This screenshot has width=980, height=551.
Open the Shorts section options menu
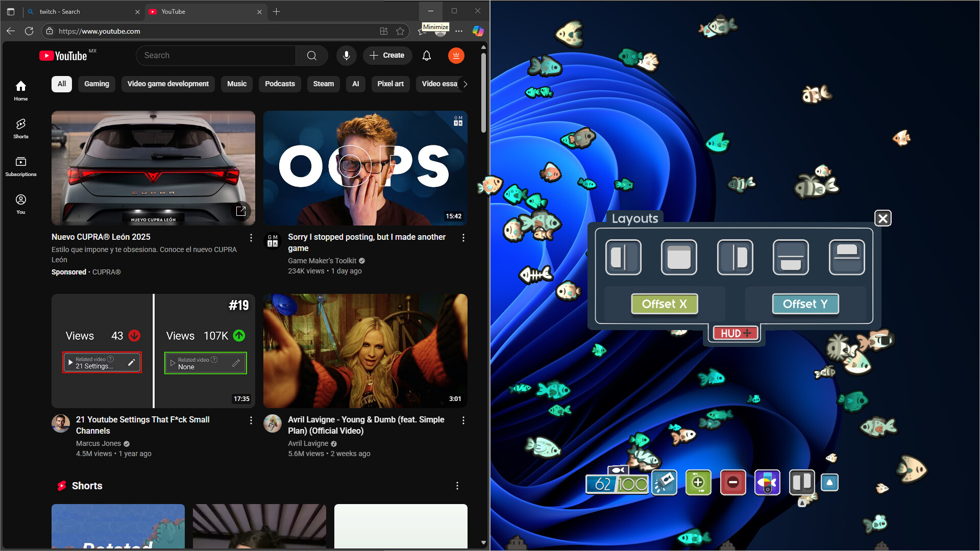pos(457,486)
